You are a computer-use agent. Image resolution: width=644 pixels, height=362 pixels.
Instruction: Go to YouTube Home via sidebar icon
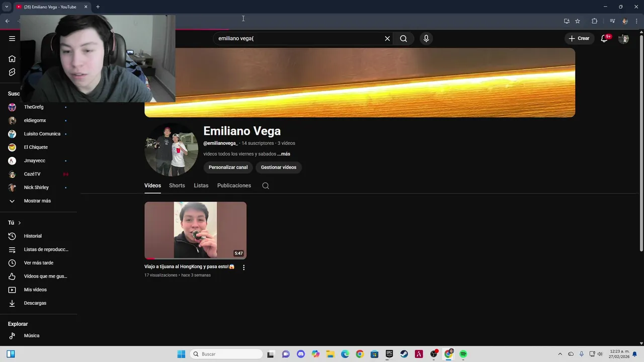pos(12,59)
